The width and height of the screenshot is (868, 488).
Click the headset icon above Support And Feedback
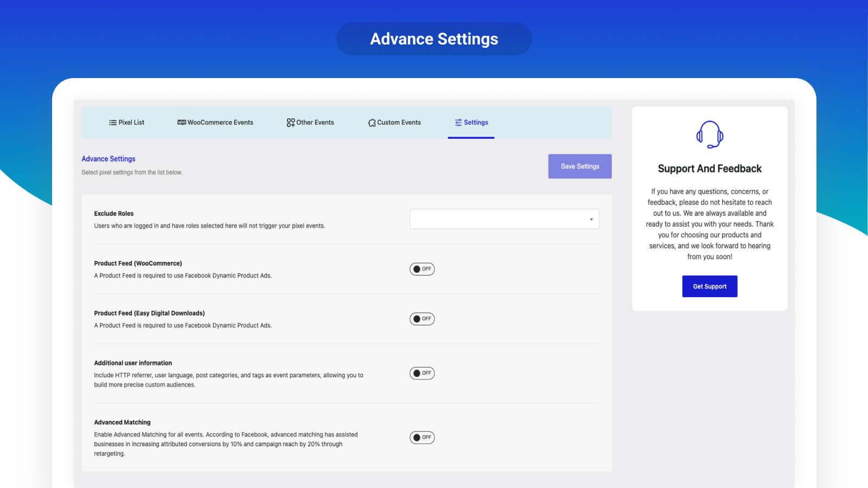click(x=710, y=134)
